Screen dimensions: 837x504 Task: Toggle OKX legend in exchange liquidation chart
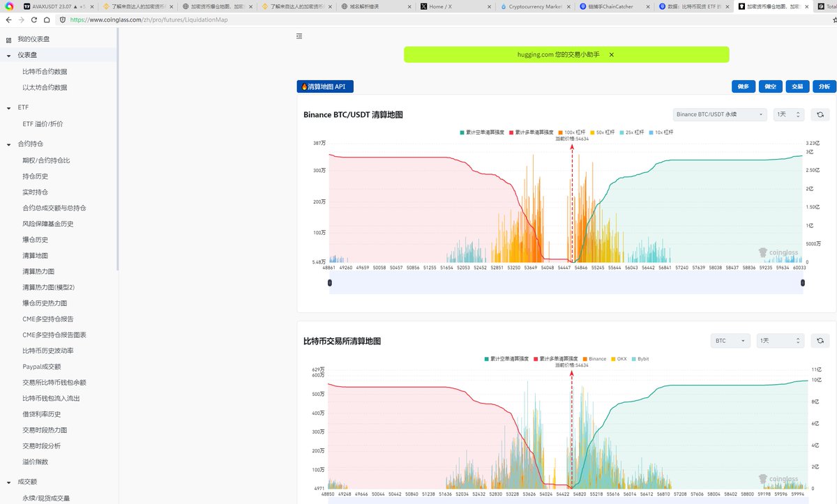coord(619,359)
